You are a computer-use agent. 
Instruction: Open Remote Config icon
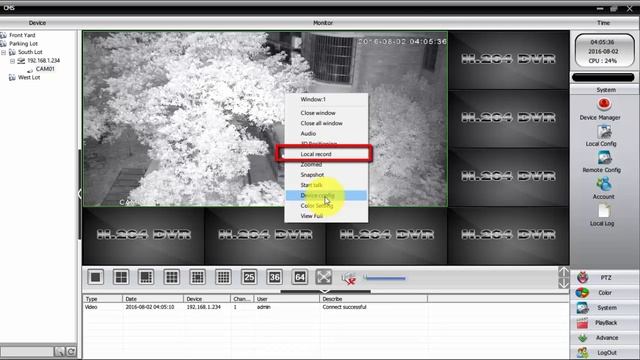pos(604,158)
